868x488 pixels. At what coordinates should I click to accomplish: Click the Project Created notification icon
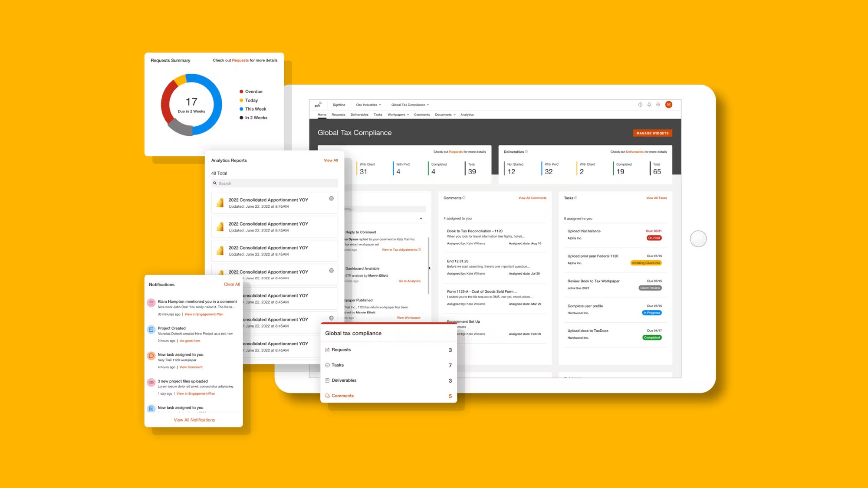[x=151, y=330]
